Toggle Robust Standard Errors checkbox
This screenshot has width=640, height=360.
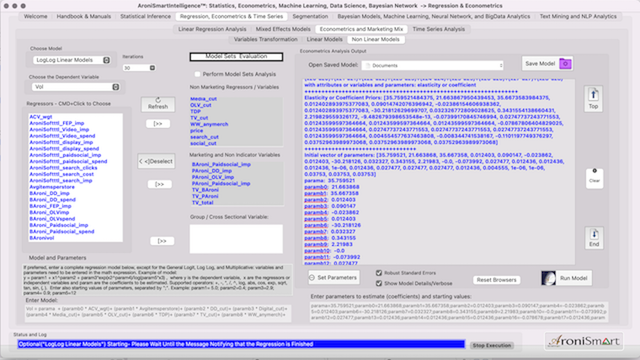click(x=379, y=273)
